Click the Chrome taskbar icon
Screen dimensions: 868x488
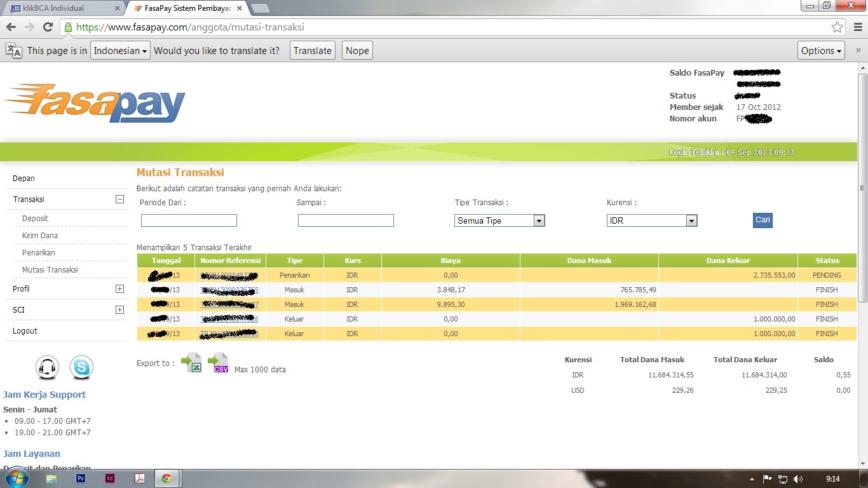[166, 478]
